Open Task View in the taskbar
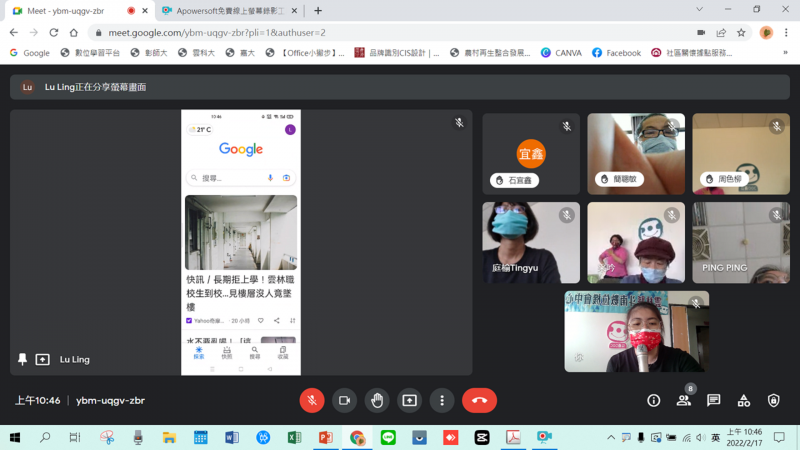Screen dimensions: 800x450 (x=75, y=437)
